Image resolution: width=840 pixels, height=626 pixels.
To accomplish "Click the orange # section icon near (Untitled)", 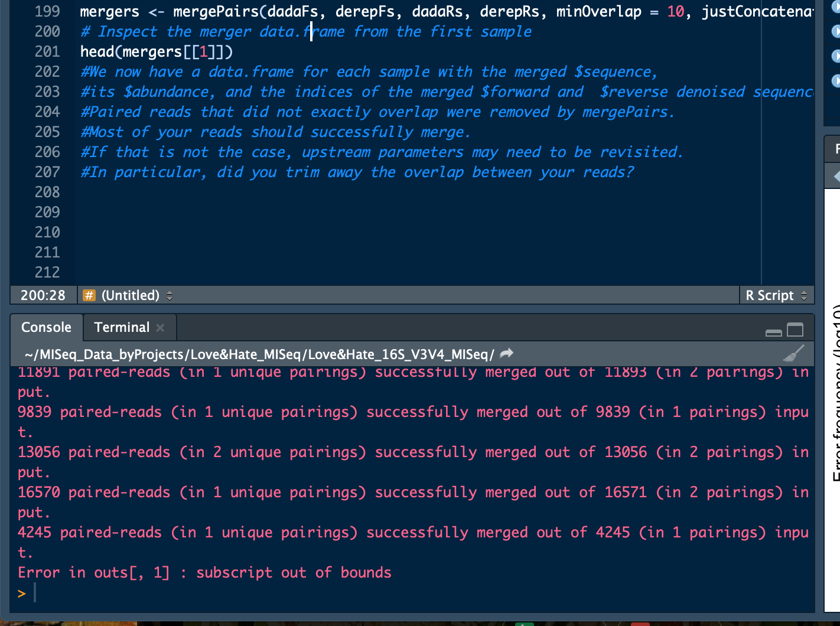I will point(89,295).
